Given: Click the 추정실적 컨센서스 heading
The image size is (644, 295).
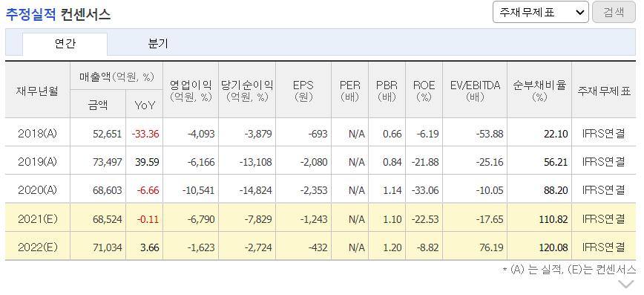Looking at the screenshot, I should coord(58,15).
